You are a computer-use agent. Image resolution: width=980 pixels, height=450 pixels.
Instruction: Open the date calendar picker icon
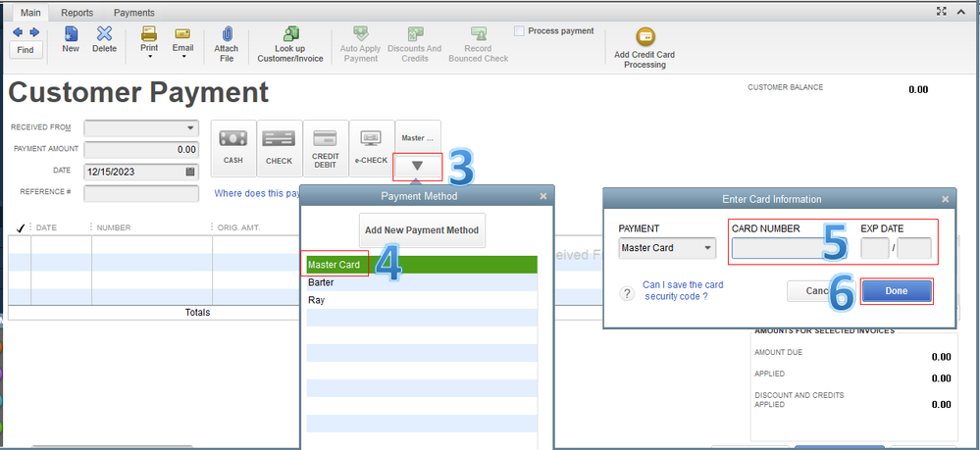click(190, 172)
